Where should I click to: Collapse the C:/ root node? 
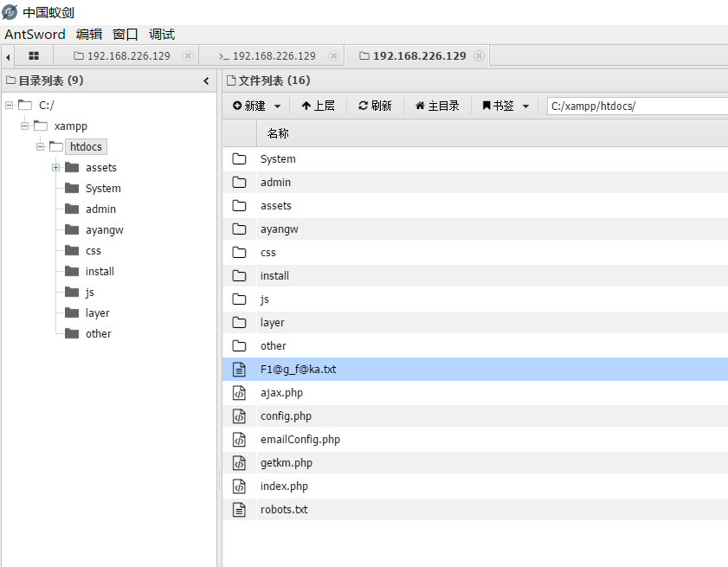click(10, 106)
